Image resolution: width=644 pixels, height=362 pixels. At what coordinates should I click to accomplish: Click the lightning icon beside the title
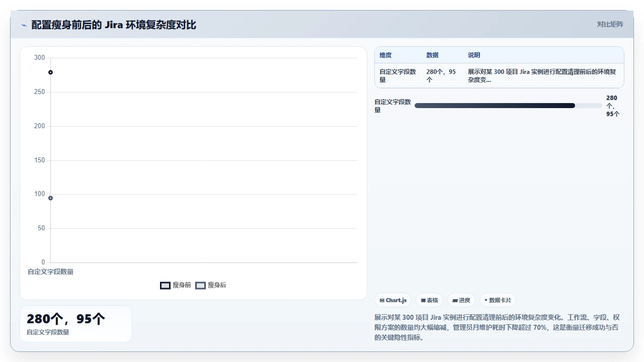(x=24, y=25)
